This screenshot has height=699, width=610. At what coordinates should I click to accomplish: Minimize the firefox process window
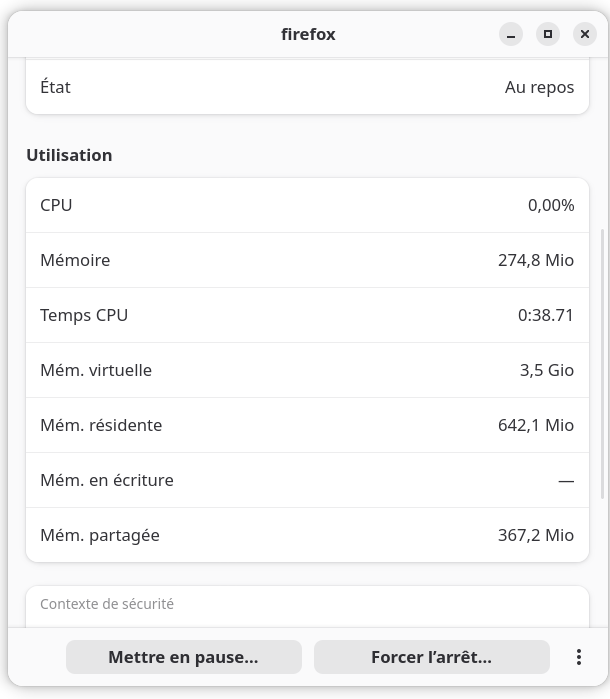point(511,34)
